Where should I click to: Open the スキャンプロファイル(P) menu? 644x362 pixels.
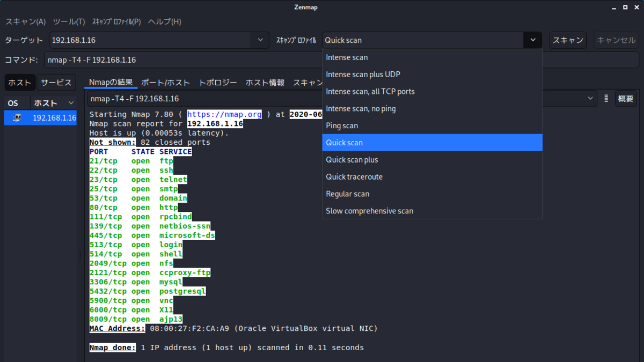(x=116, y=22)
